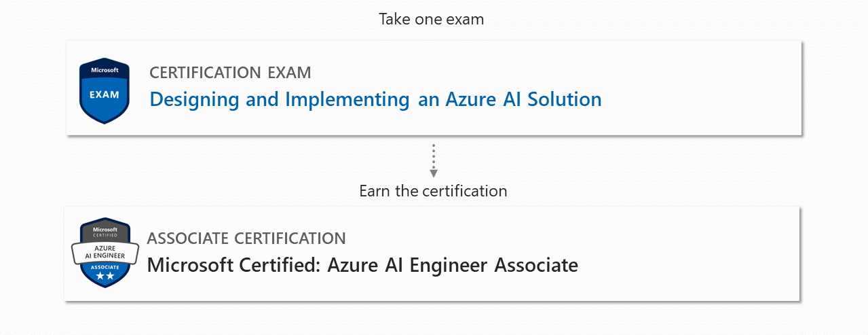Click the EXAM text inside the shield
Image resolution: width=868 pixels, height=335 pixels.
[x=105, y=94]
